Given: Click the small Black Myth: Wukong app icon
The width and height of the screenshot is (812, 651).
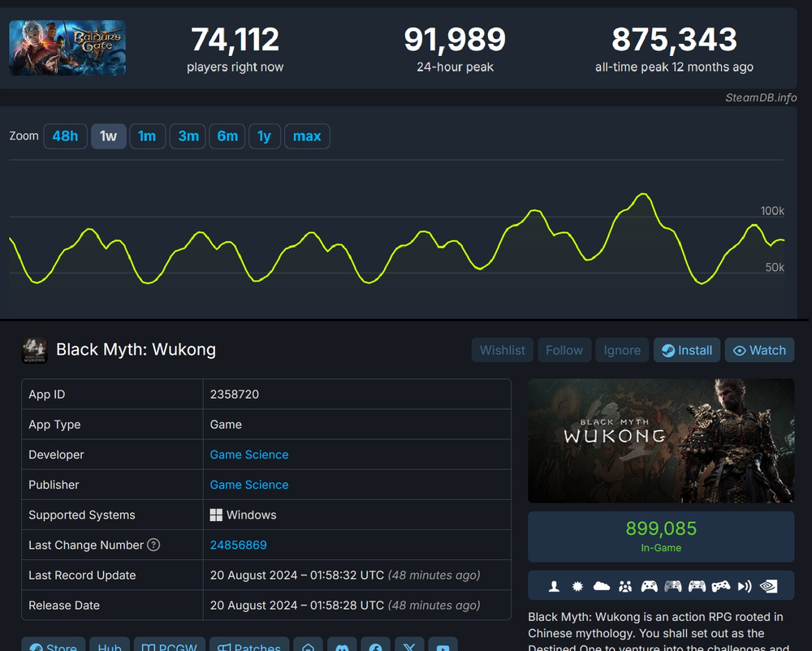Looking at the screenshot, I should click(x=34, y=351).
